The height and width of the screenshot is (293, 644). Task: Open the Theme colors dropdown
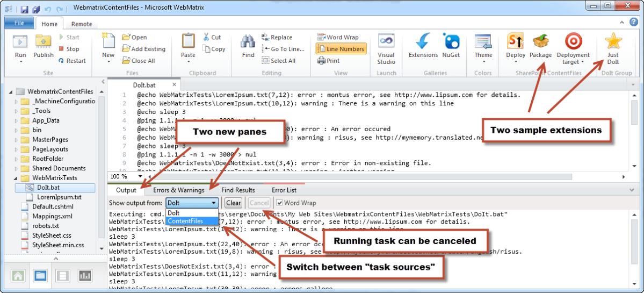483,48
